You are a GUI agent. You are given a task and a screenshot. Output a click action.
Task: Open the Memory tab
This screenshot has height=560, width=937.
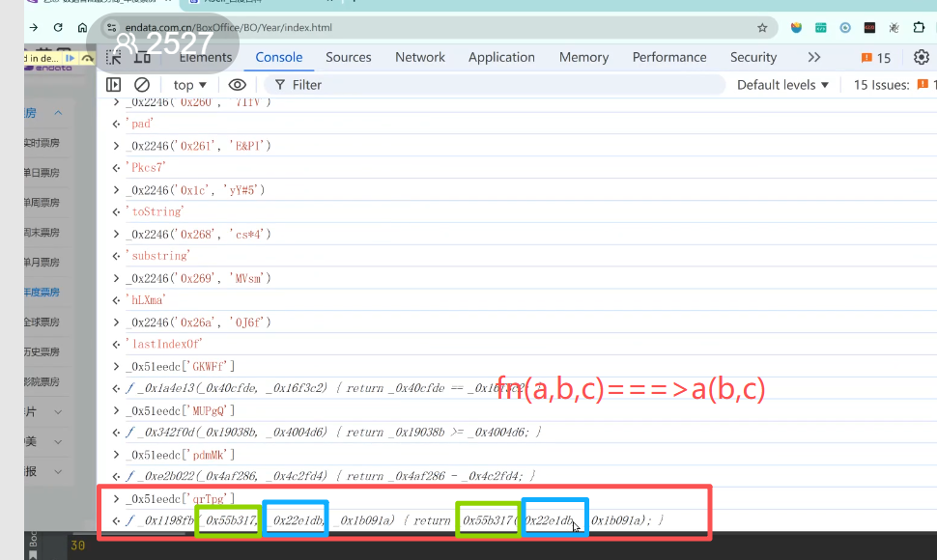point(583,57)
